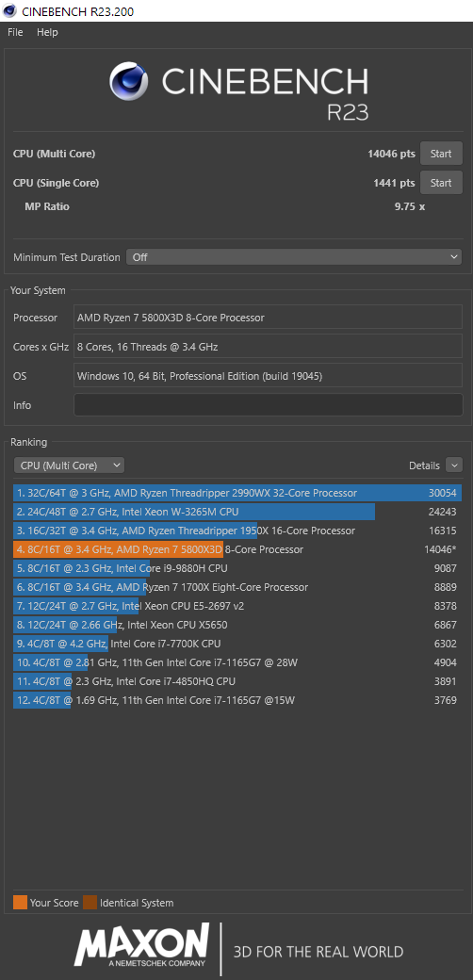Open the CPU (Multi Core) ranking dropdown
Image resolution: width=473 pixels, height=980 pixels.
(69, 465)
